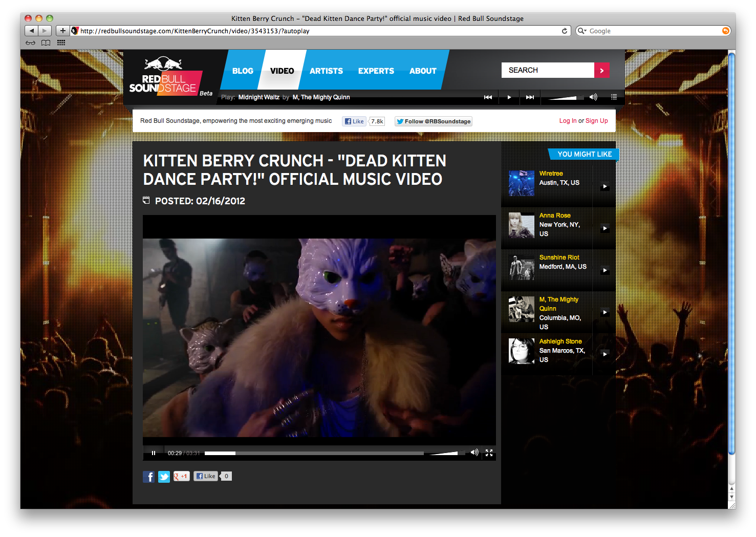Play Anna Rose using its arrow button
Image resolution: width=756 pixels, height=537 pixels.
[x=605, y=228]
